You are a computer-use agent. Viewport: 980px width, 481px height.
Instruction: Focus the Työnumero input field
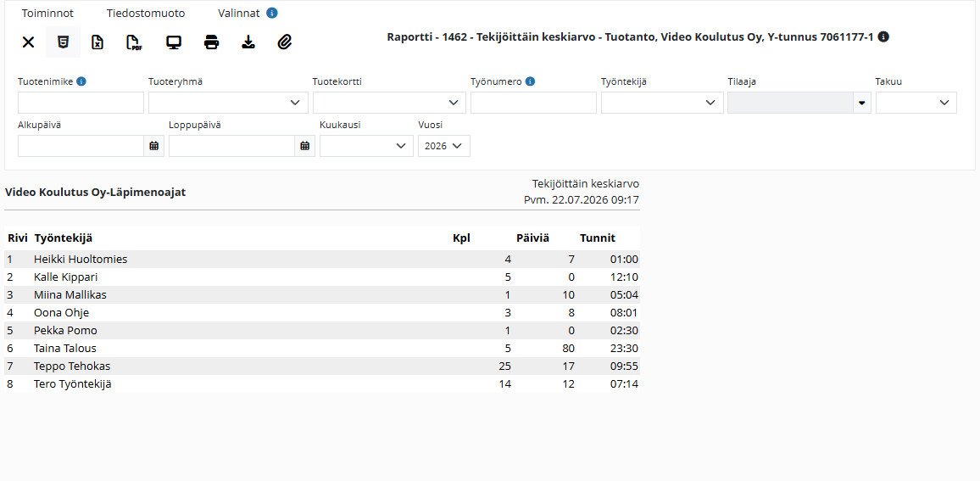534,103
